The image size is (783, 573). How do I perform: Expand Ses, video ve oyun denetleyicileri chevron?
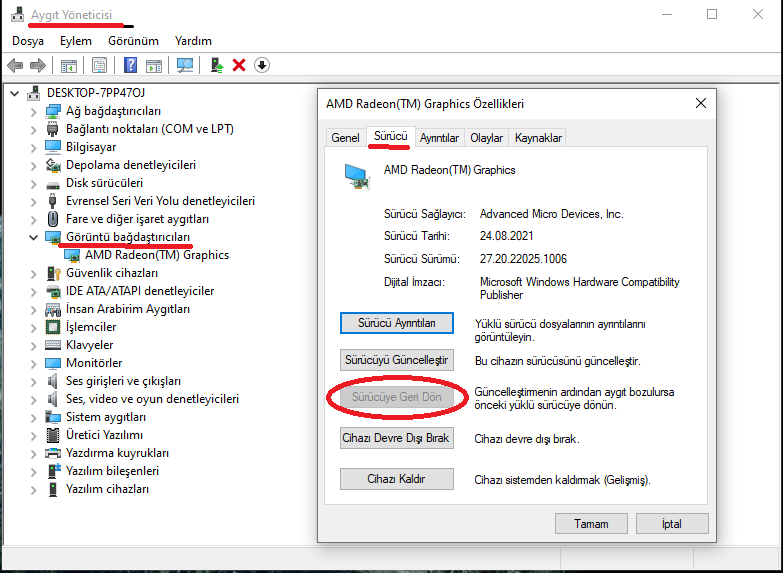pyautogui.click(x=33, y=400)
